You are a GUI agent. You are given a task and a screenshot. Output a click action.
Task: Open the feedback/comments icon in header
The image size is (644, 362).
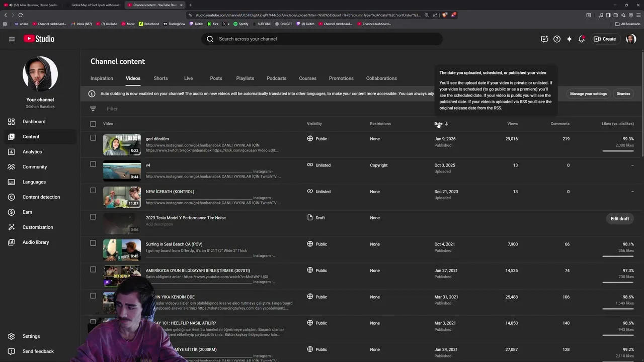(544, 39)
